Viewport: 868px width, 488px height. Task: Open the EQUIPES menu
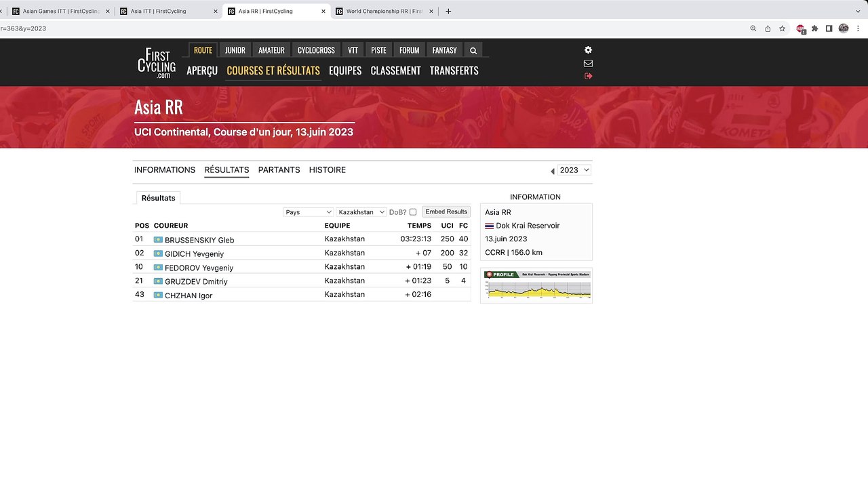pyautogui.click(x=345, y=70)
